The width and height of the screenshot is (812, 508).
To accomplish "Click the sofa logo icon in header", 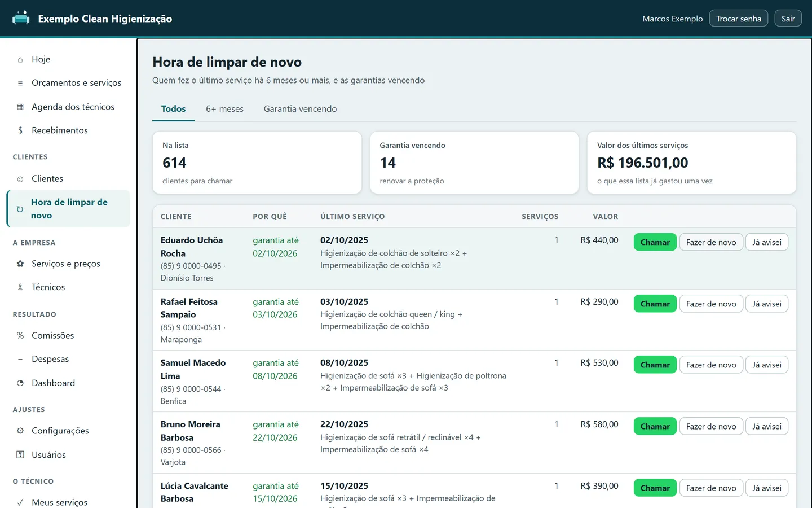I will (x=21, y=18).
